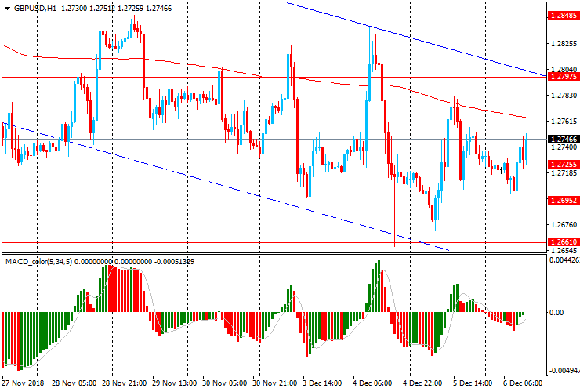
Task: Click the current price label 1.27466
Action: click(562, 139)
